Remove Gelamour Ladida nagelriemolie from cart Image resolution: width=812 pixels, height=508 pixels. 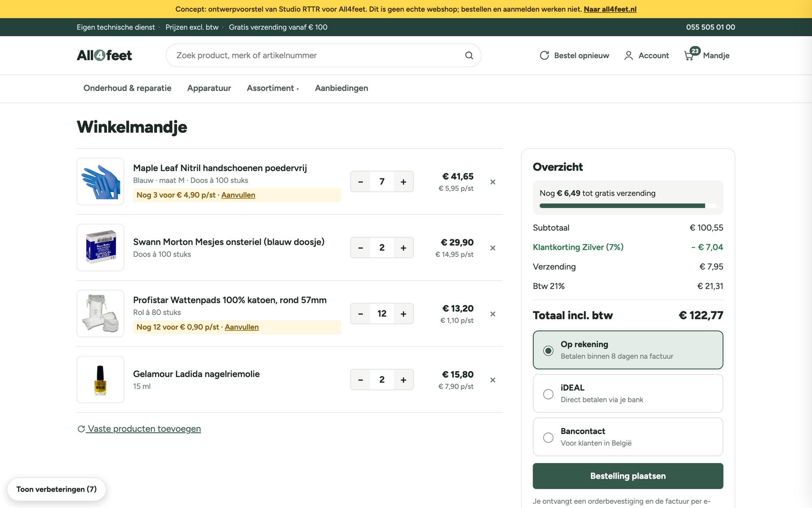tap(492, 380)
